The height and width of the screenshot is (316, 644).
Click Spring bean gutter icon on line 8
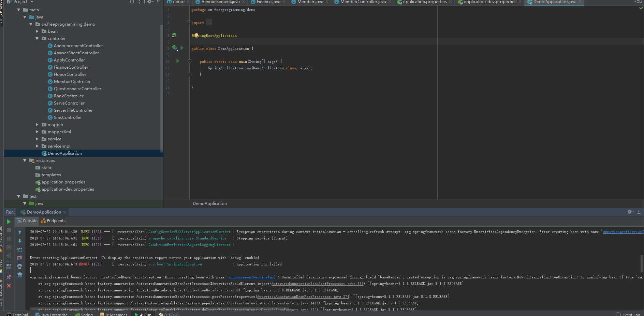click(175, 48)
